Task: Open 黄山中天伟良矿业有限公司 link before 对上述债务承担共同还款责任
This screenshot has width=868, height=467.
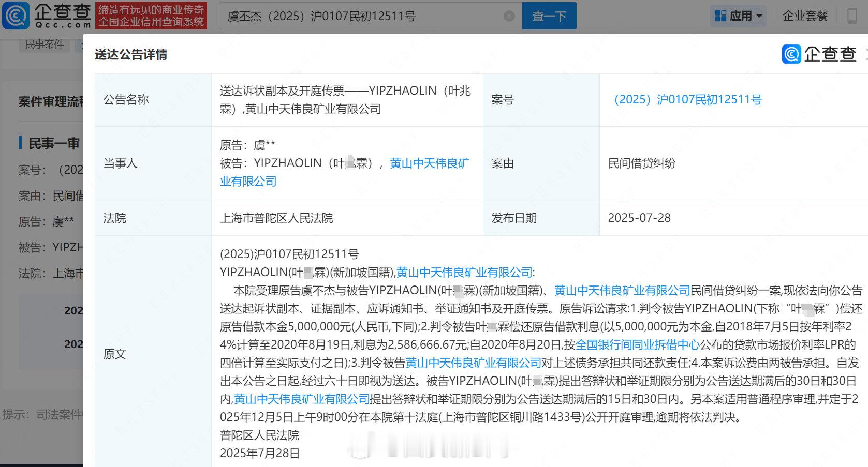Action: point(473,363)
